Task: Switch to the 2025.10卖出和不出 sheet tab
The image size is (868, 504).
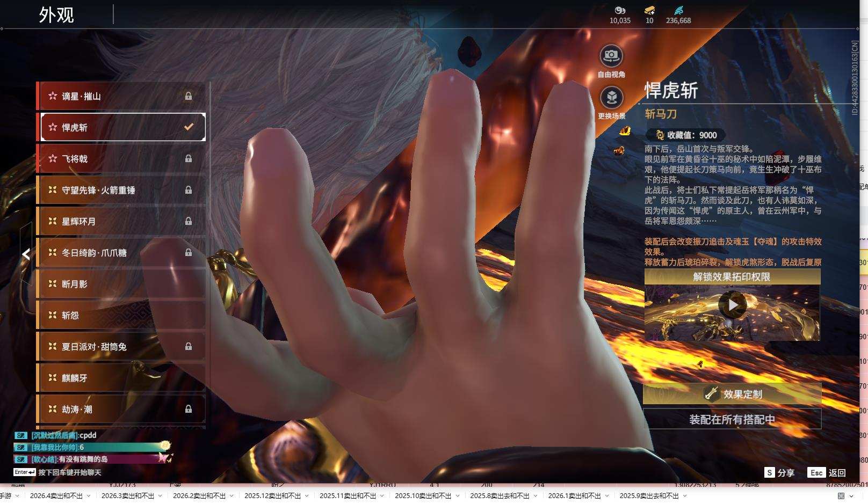Action: click(x=423, y=496)
